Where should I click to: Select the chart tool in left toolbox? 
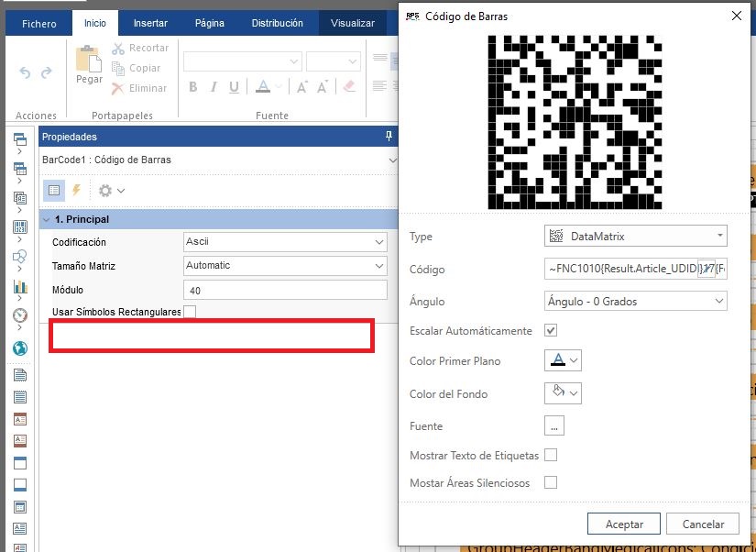20,286
